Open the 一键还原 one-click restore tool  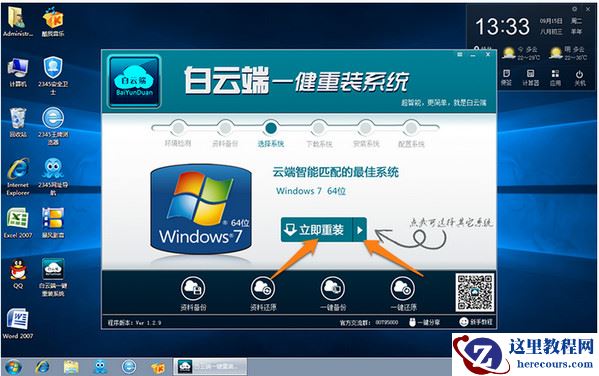point(403,293)
